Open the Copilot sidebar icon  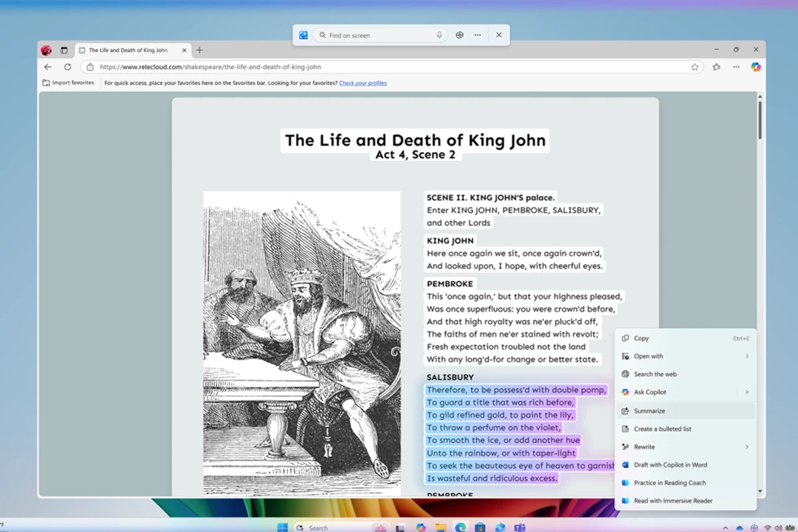tap(755, 66)
